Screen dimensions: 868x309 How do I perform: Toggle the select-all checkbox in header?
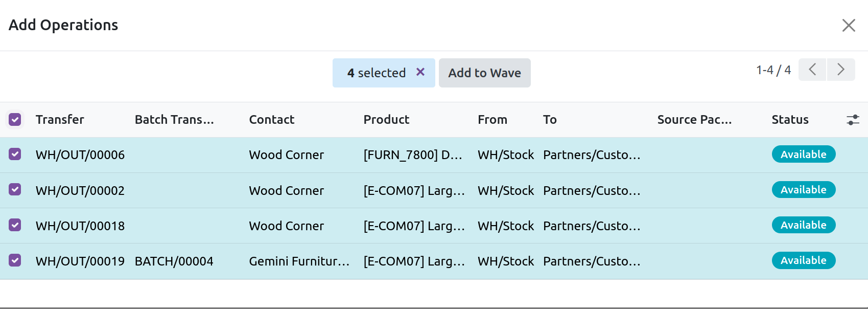tap(15, 120)
